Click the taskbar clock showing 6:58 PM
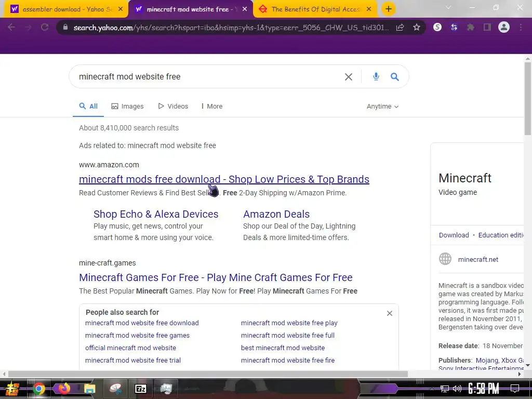 click(x=484, y=389)
